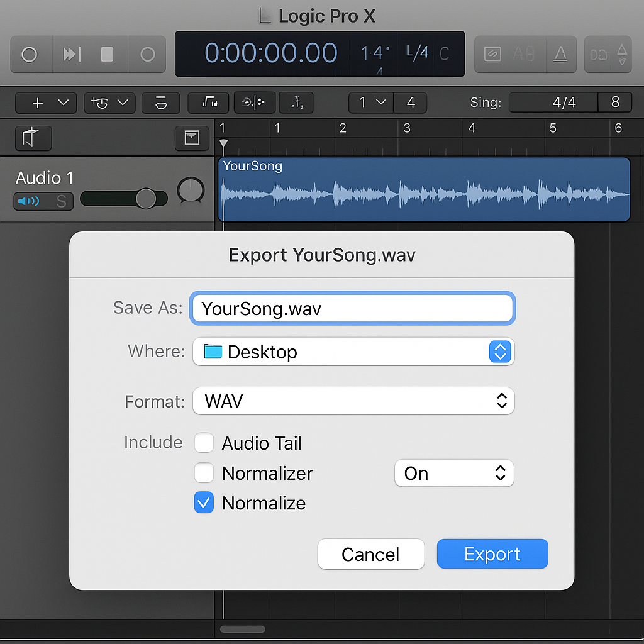
Task: Click bar 3 on the timeline ruler
Action: click(407, 128)
